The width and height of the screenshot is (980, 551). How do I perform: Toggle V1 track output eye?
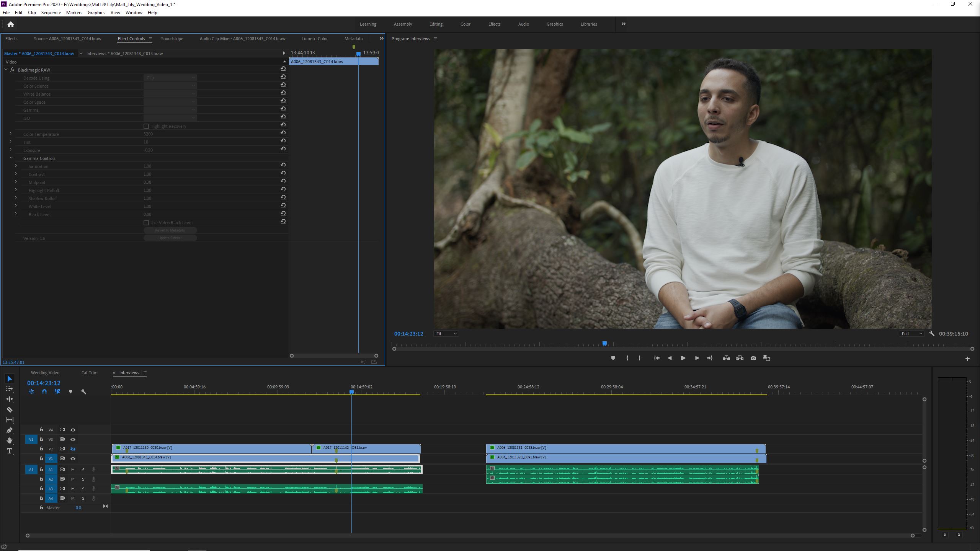pyautogui.click(x=73, y=459)
